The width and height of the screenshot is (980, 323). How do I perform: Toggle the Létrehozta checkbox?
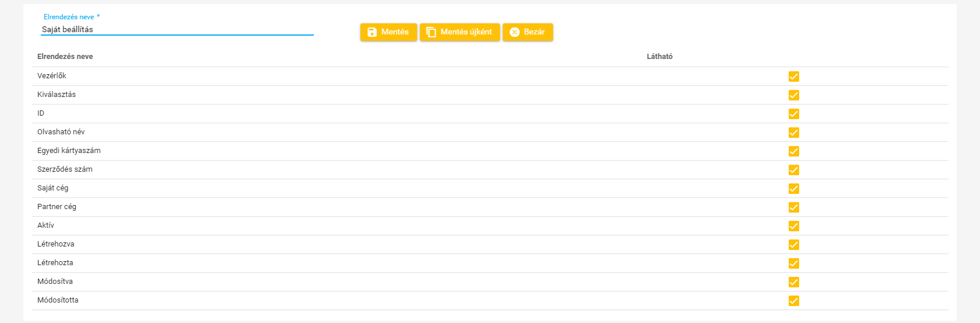793,263
